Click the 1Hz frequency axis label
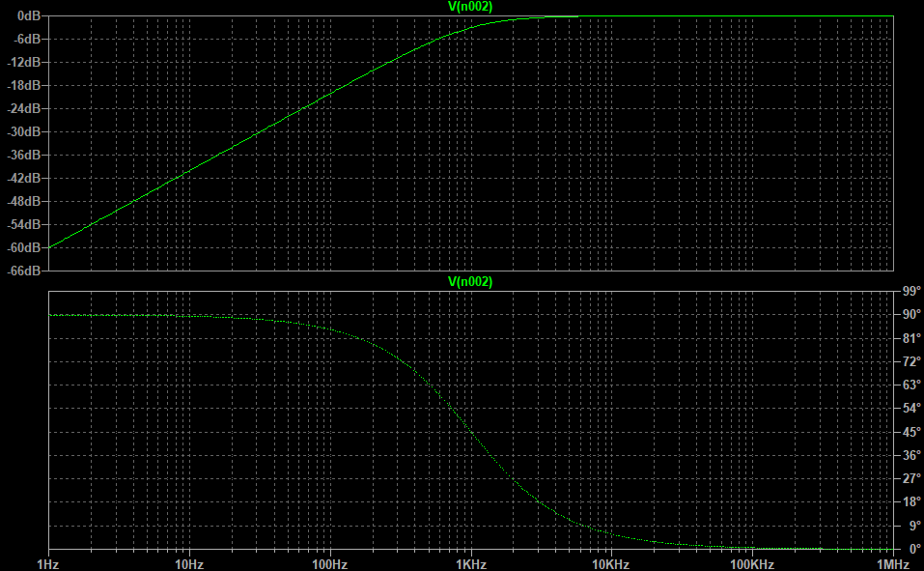The height and width of the screenshot is (571, 924). point(48,563)
